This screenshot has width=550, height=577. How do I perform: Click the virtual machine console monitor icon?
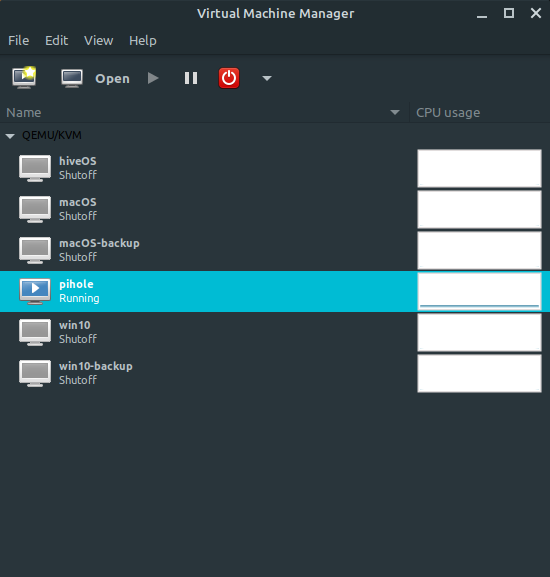(x=72, y=78)
